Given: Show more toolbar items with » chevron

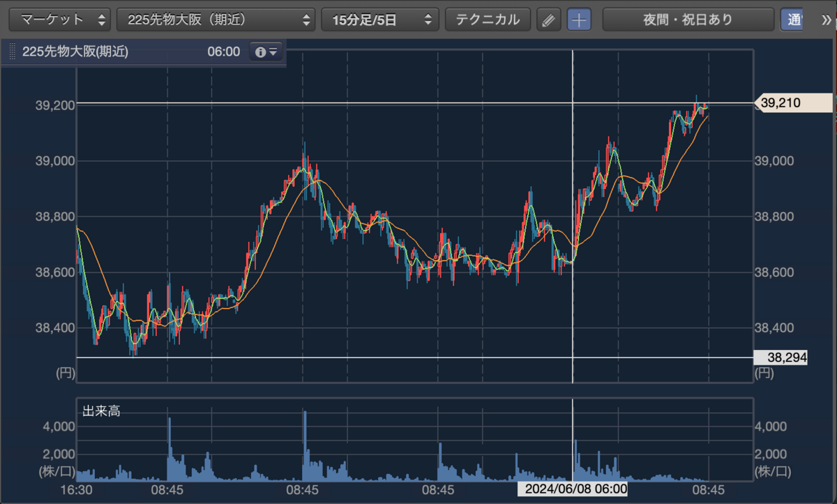Looking at the screenshot, I should [827, 20].
